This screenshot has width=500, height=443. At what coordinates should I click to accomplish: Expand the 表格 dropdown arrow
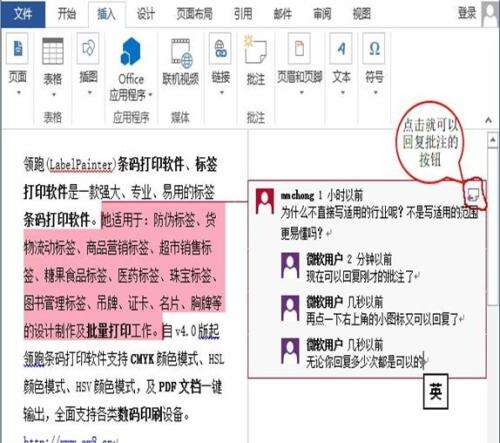54,94
